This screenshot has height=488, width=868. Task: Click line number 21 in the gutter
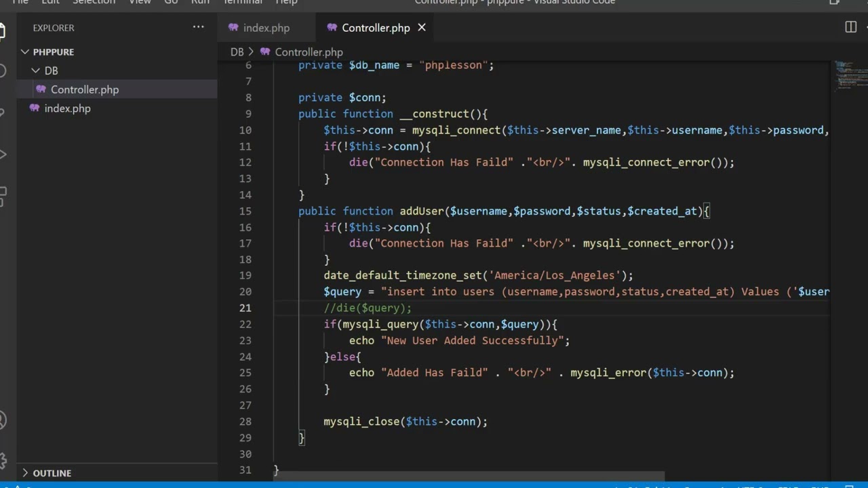[x=245, y=308]
